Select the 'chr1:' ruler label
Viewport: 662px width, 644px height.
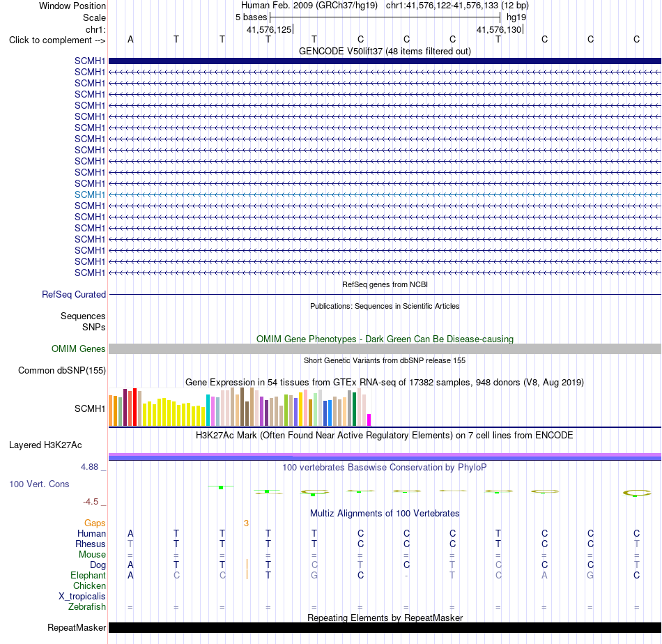pos(95,29)
